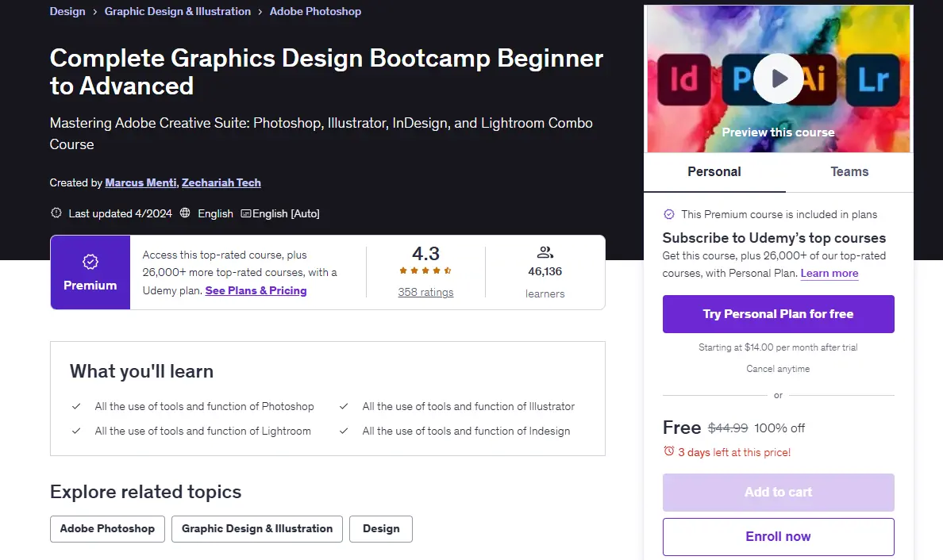Click the InDesign Id icon in preview

point(683,79)
